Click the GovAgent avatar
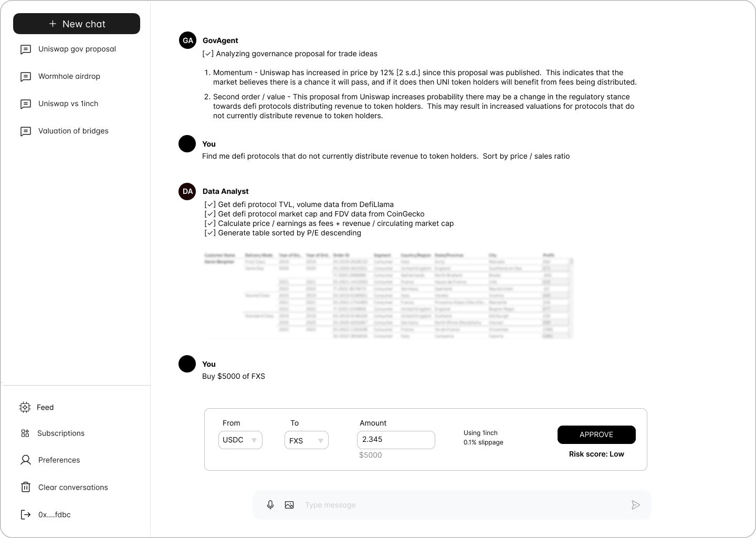The height and width of the screenshot is (538, 756). click(187, 40)
